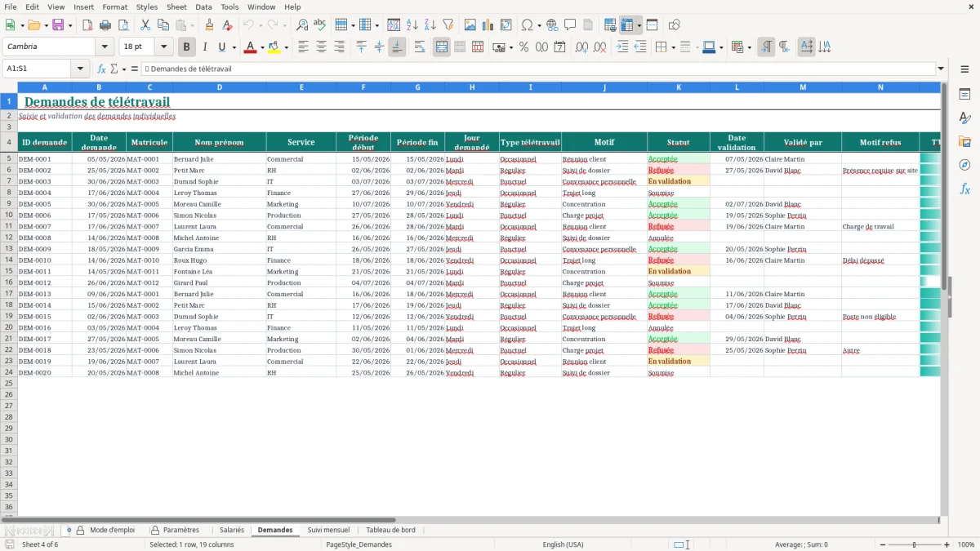Click the Save document icon

tap(58, 25)
